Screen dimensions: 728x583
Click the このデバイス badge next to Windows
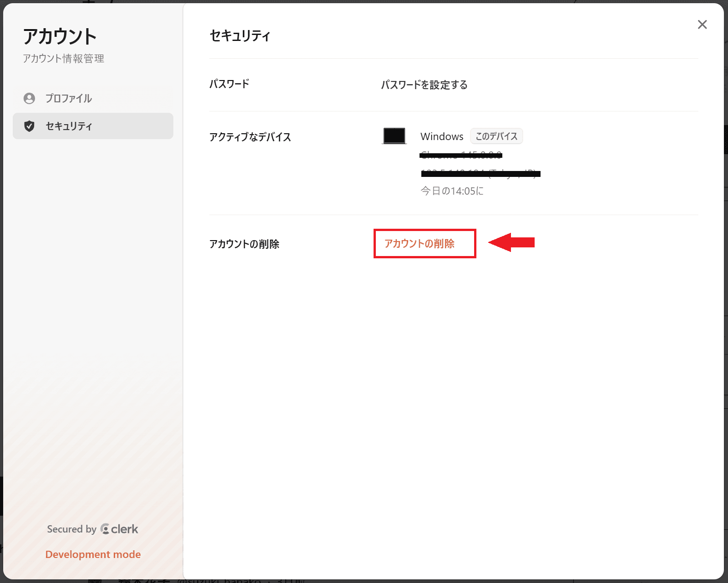[x=496, y=136]
